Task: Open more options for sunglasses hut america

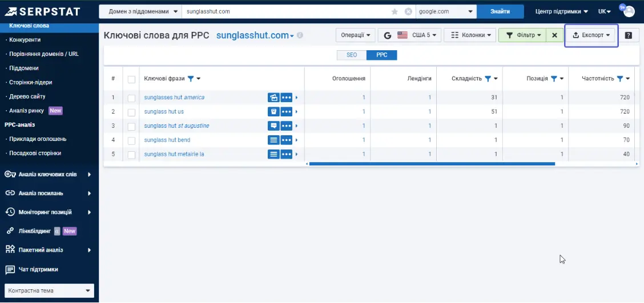Action: [x=286, y=98]
